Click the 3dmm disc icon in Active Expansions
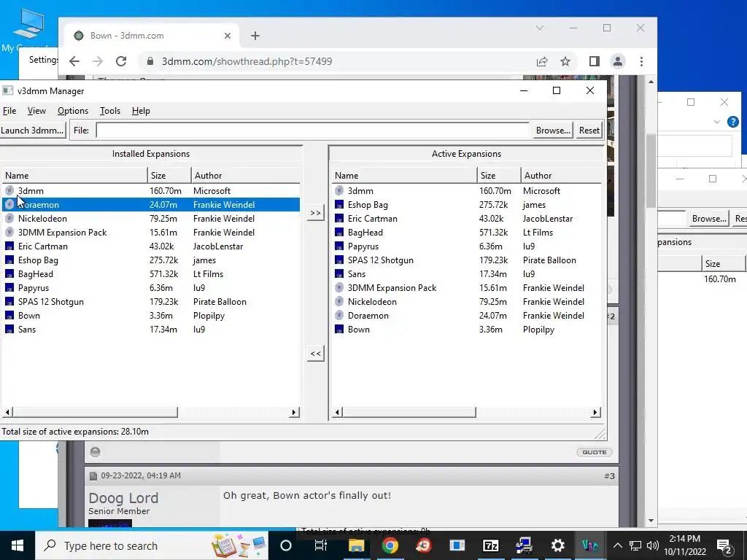 click(339, 191)
